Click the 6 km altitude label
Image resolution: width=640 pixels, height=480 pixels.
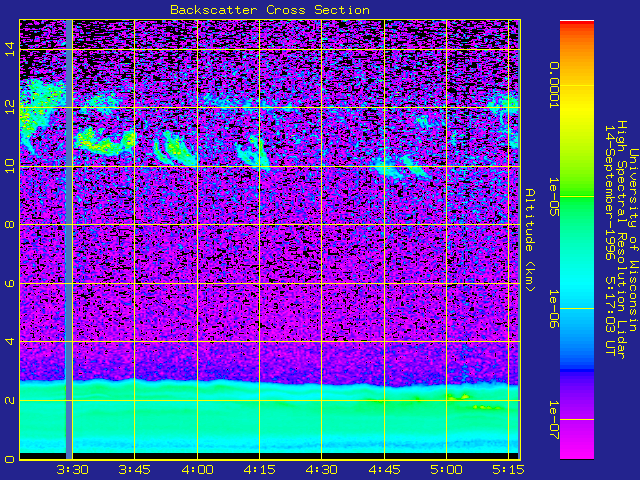(10, 283)
